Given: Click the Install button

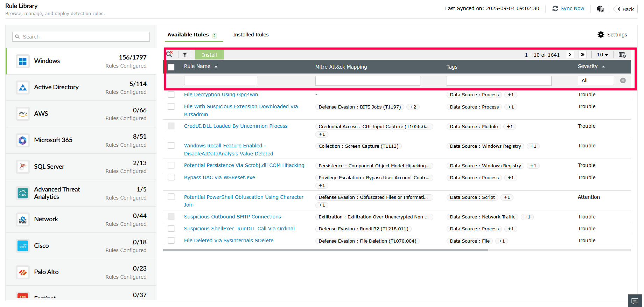Looking at the screenshot, I should pyautogui.click(x=209, y=55).
